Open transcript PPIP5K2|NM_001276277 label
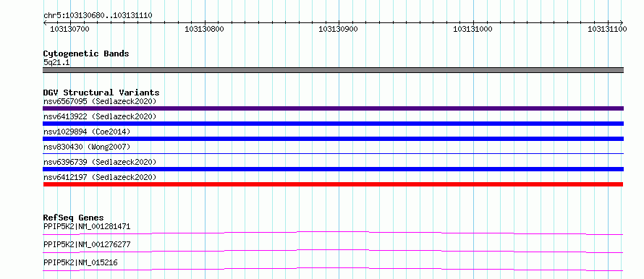Image resolution: width=644 pixels, height=279 pixels. pos(87,244)
